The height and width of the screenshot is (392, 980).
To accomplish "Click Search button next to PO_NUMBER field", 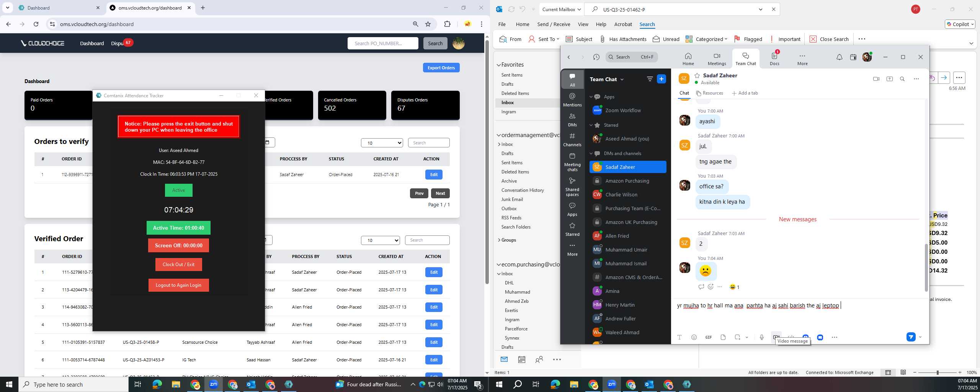I will pyautogui.click(x=435, y=43).
